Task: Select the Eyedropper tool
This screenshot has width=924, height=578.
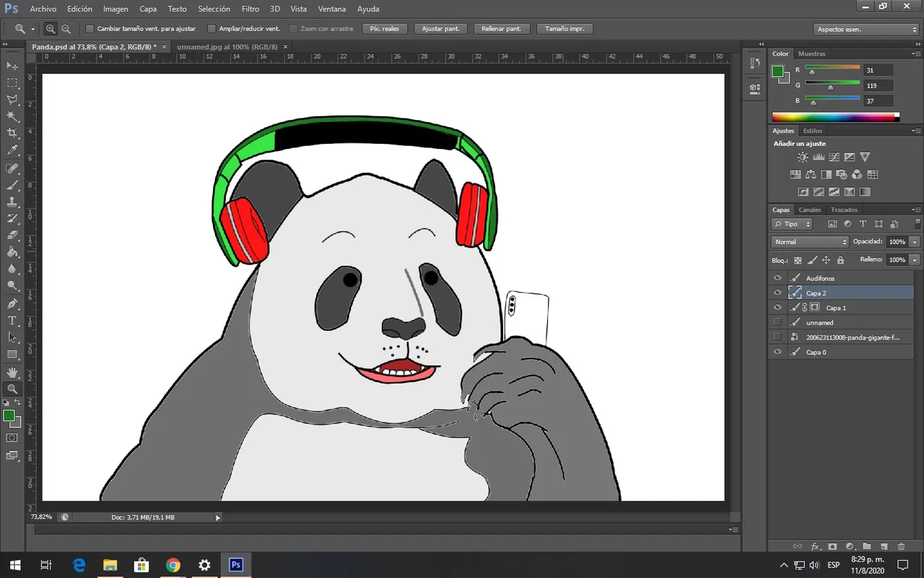Action: (x=12, y=150)
